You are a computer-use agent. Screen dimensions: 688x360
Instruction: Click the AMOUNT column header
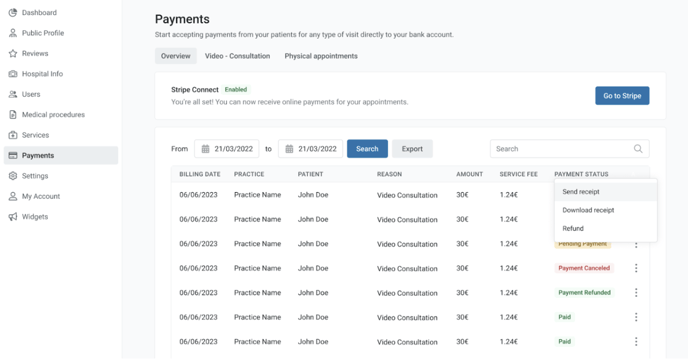(469, 174)
